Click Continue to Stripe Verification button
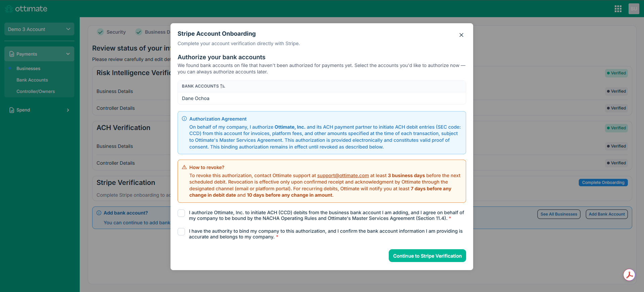Screen dimensions: 644x292 pos(427,256)
